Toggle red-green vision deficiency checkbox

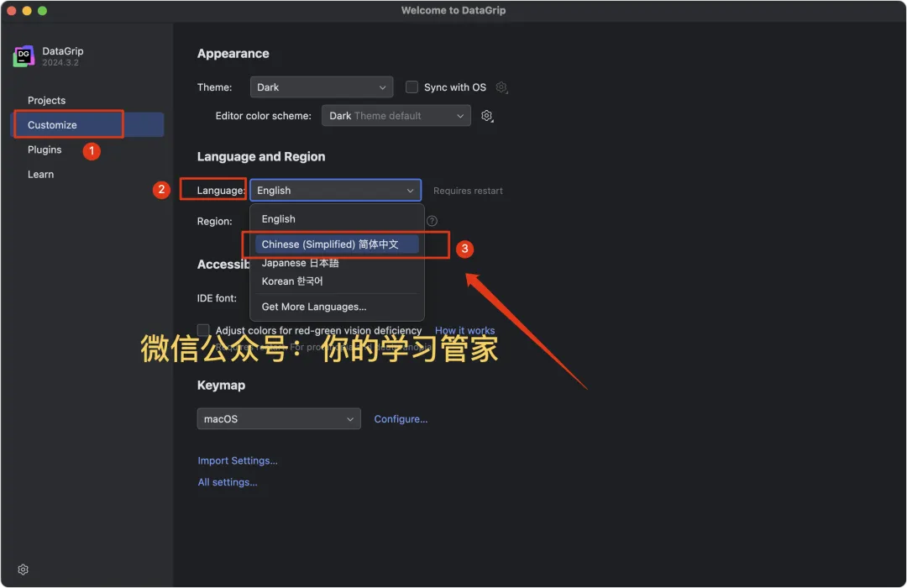tap(203, 330)
